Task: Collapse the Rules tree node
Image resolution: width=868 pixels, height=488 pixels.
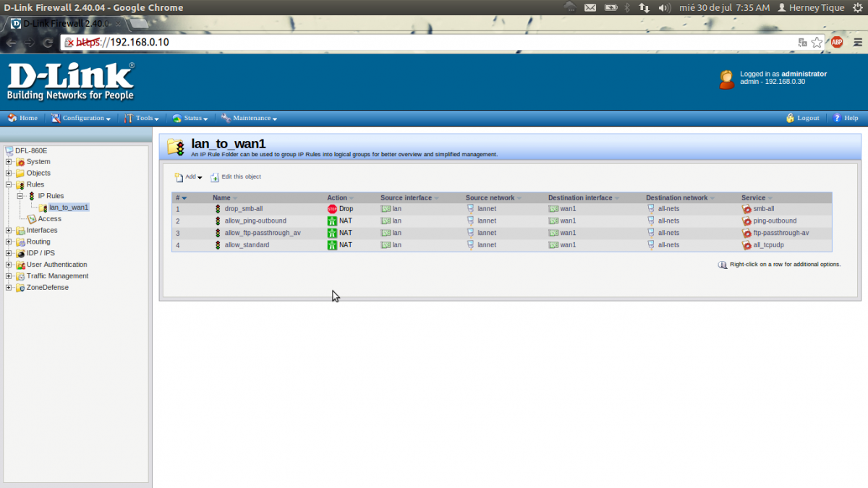Action: [x=9, y=185]
